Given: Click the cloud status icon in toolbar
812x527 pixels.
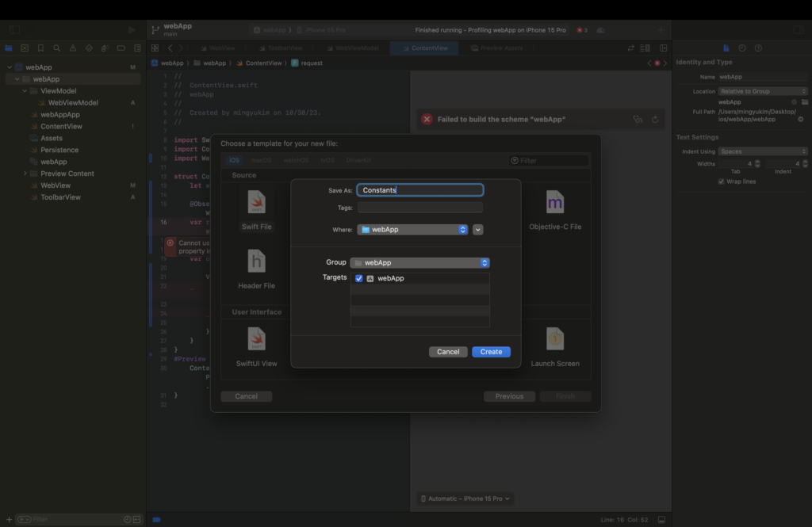Looking at the screenshot, I should click(601, 30).
